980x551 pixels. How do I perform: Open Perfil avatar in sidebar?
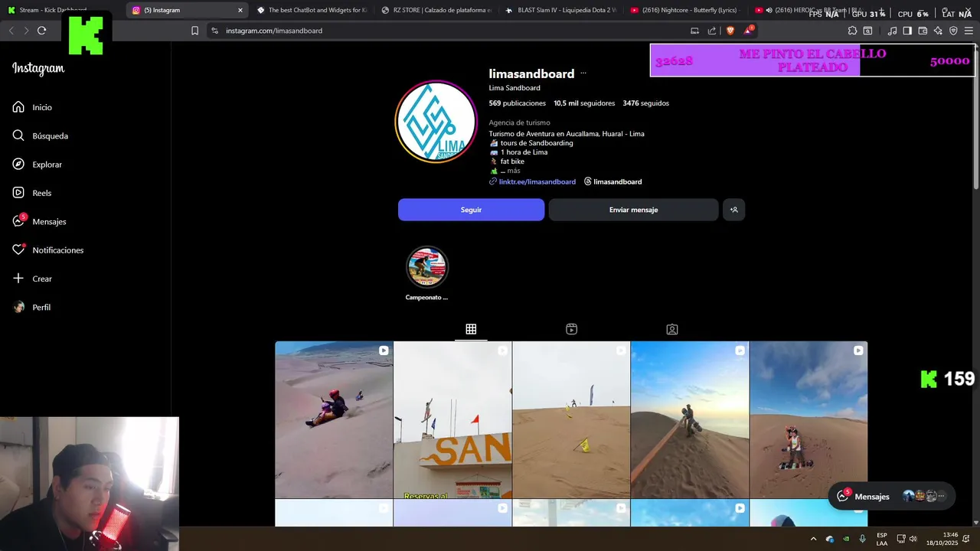[18, 307]
